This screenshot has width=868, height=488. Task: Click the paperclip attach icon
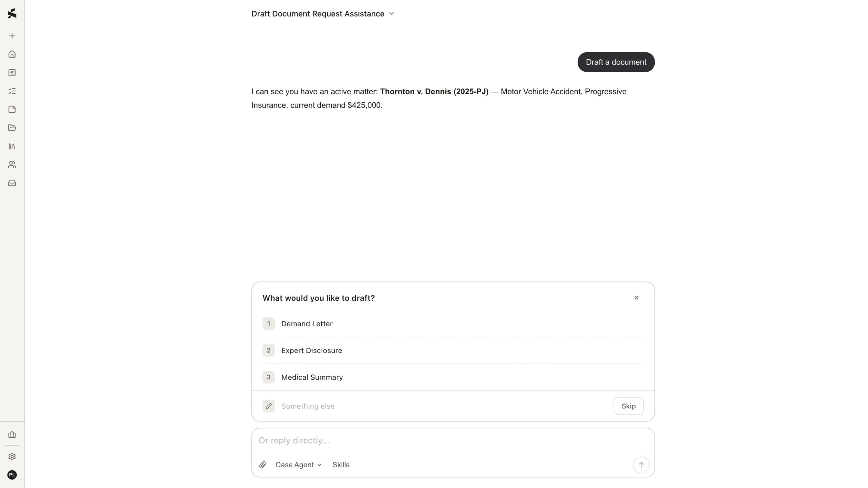[x=263, y=465]
